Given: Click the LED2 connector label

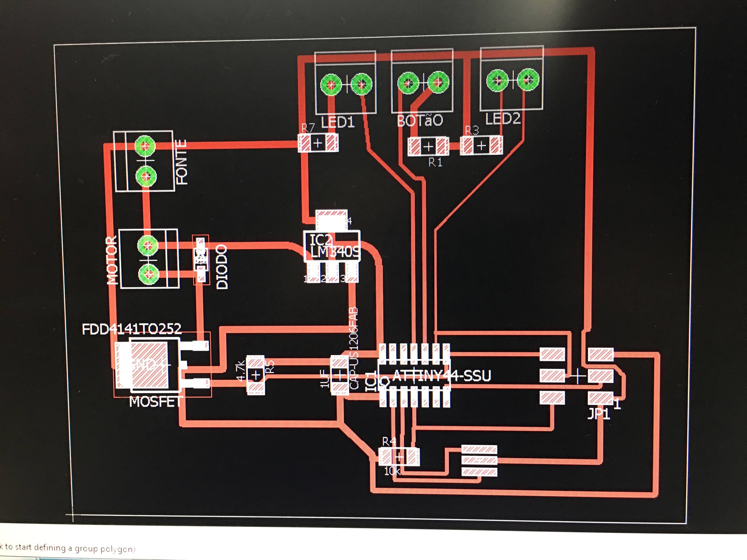Looking at the screenshot, I should pos(503,119).
